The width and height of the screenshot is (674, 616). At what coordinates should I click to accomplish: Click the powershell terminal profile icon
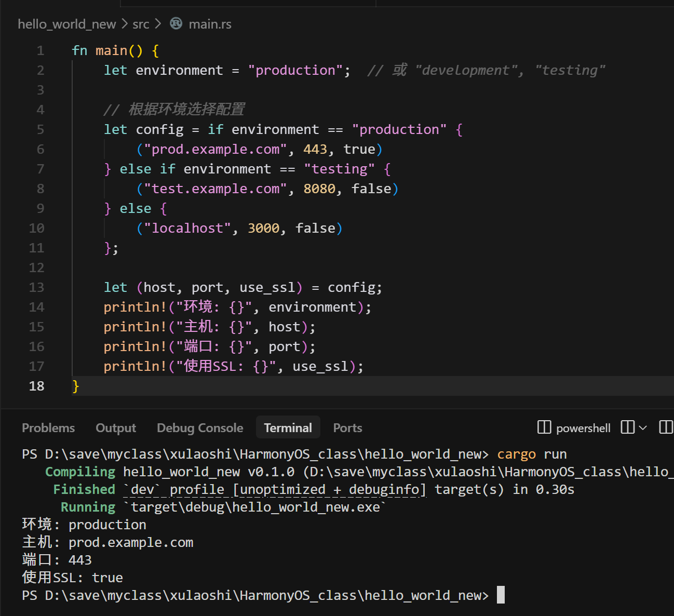pos(544,427)
